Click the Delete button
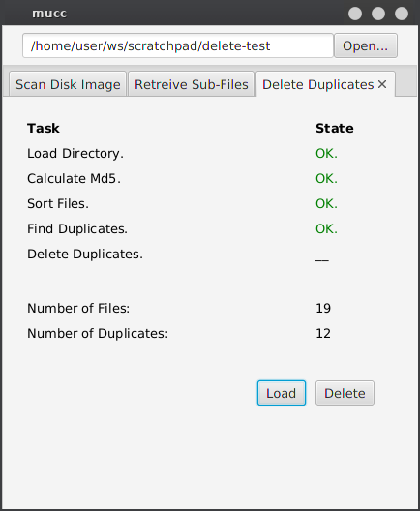 click(x=345, y=393)
